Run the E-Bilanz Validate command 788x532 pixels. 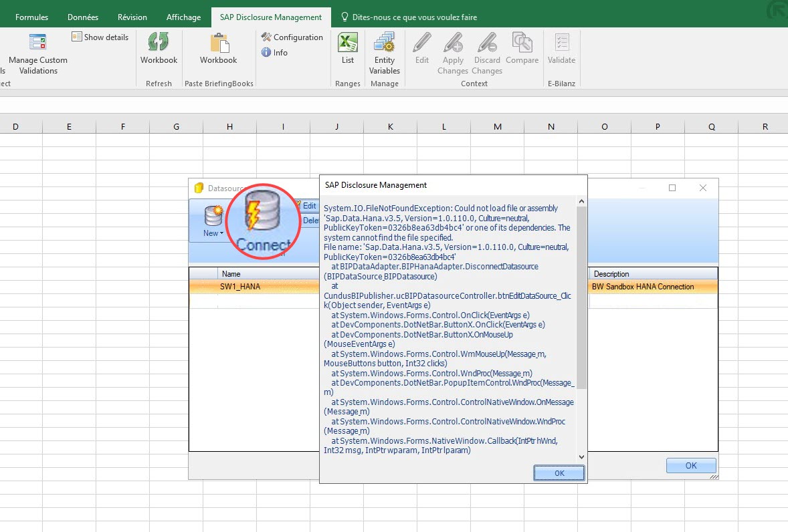tap(561, 49)
